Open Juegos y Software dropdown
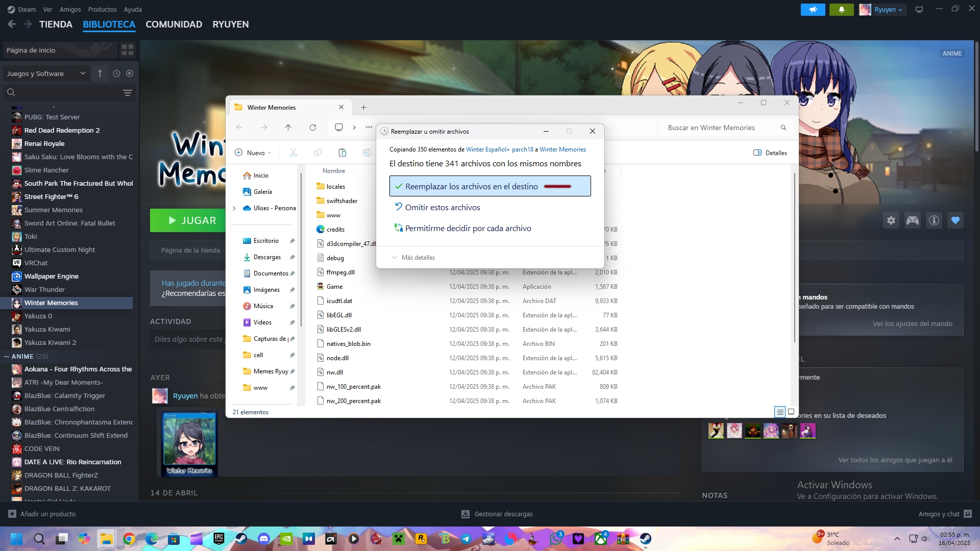This screenshot has height=551, width=980. [x=46, y=73]
